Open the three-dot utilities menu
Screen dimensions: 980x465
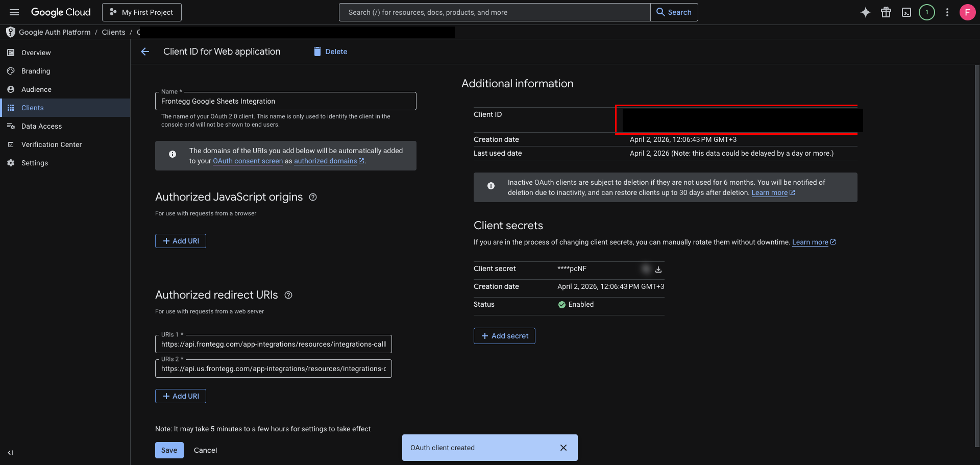tap(947, 12)
